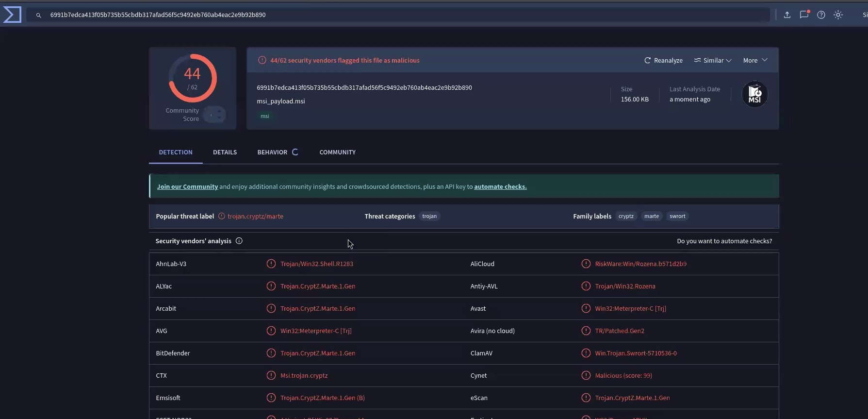Select the TR/Patched.Gen2 detection text
Image resolution: width=868 pixels, height=419 pixels.
pos(620,331)
